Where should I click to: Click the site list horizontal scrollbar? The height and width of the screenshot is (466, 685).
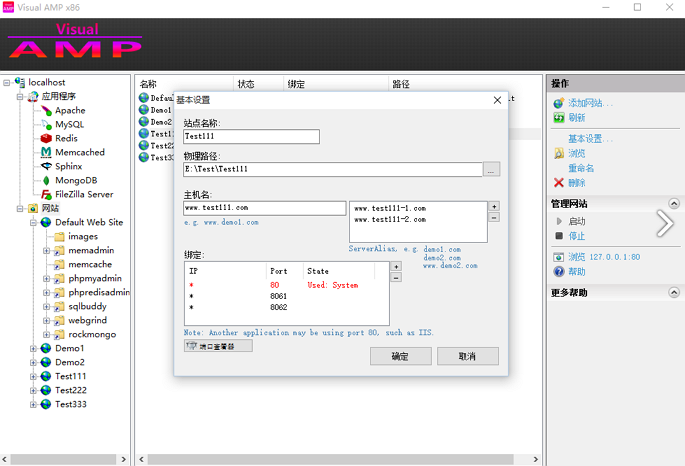331,459
